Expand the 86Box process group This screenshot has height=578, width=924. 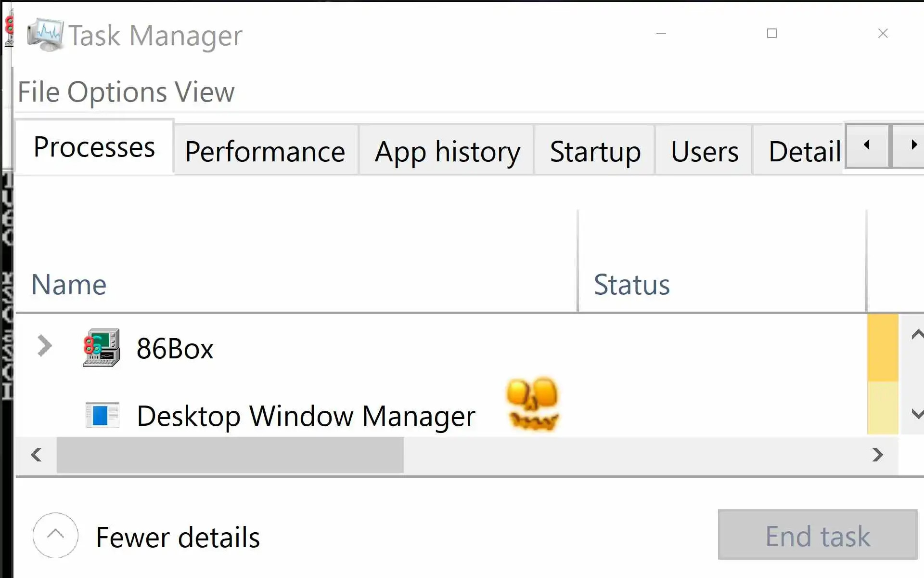[44, 346]
